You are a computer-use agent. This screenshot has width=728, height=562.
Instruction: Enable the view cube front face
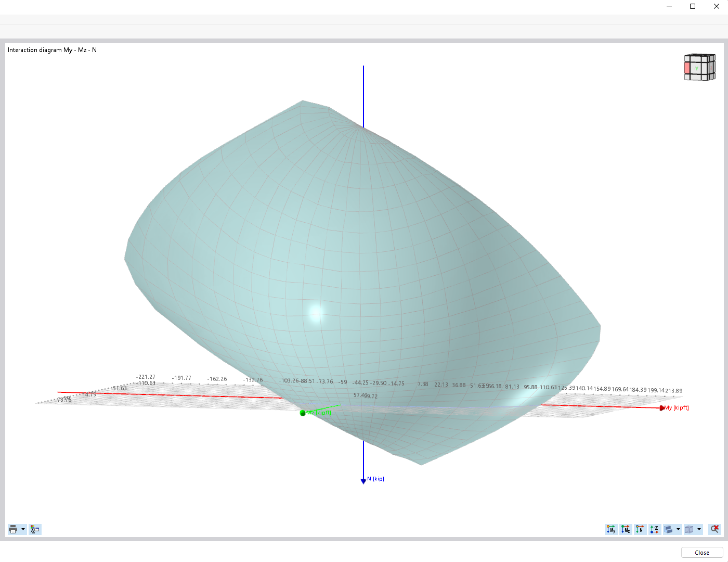695,68
